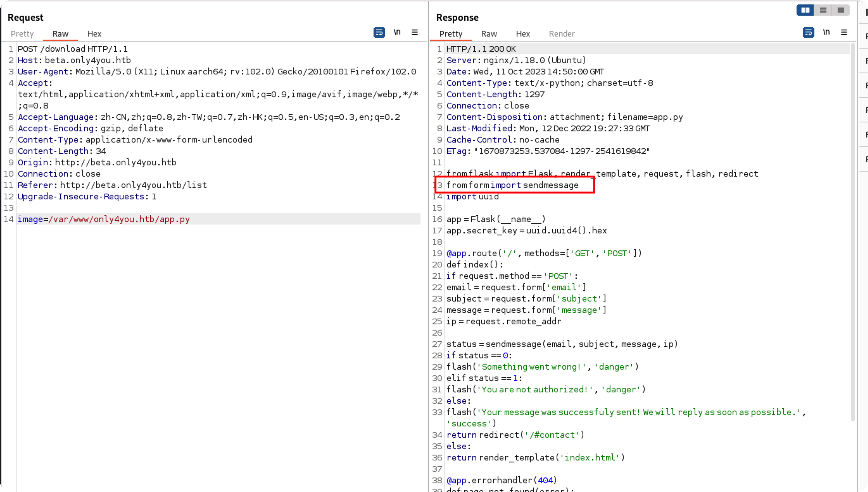
Task: Toggle word wrap in Response panel
Action: pos(808,32)
